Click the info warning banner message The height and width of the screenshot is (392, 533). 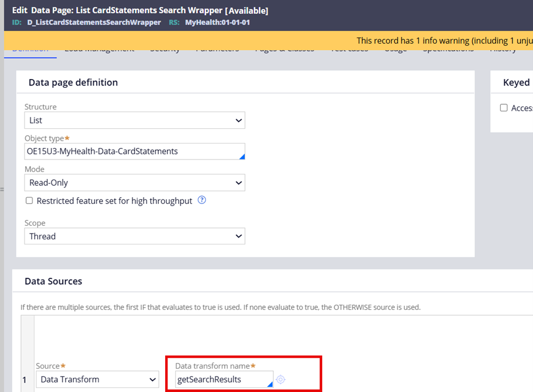[445, 41]
